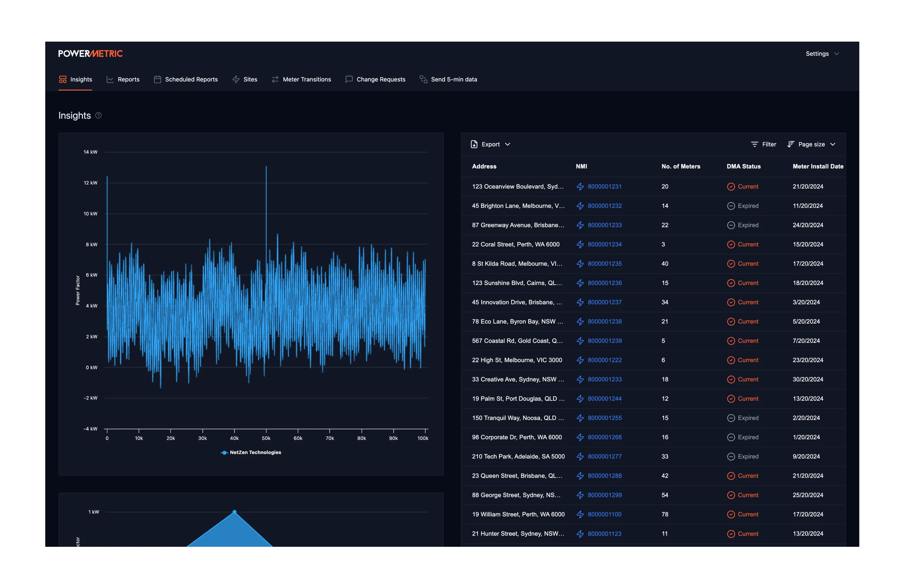The width and height of the screenshot is (905, 588).
Task: Click the PowerMetric logo
Action: 91,54
